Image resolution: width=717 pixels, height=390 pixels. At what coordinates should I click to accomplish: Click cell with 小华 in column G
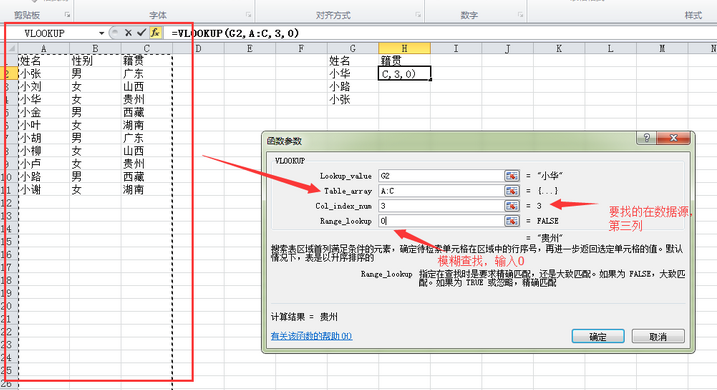(x=353, y=74)
